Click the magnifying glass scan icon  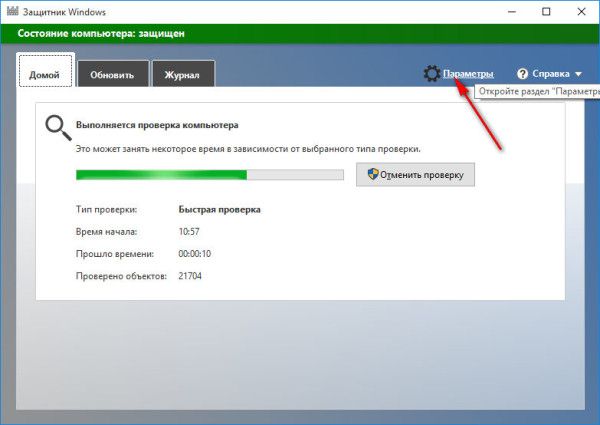[58, 128]
